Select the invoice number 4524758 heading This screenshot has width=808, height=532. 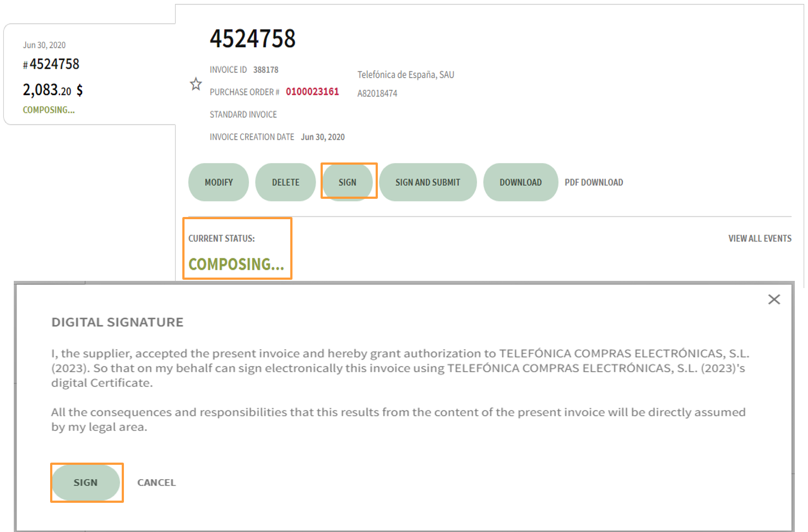click(x=253, y=39)
